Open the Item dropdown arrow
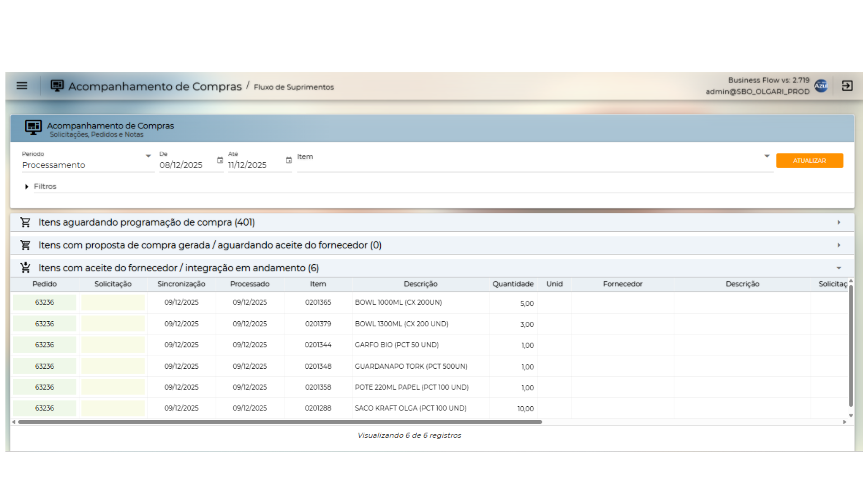The width and height of the screenshot is (868, 488). 767,156
